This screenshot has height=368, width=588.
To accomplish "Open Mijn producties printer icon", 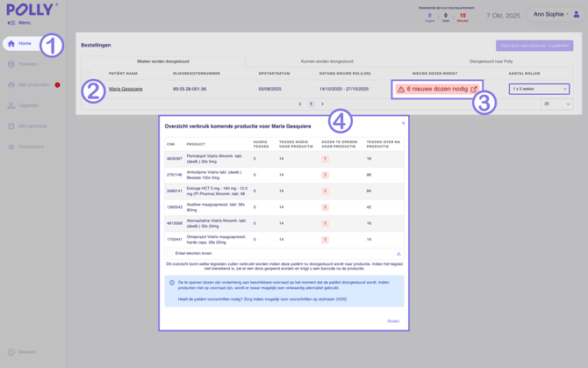I will coord(11,85).
